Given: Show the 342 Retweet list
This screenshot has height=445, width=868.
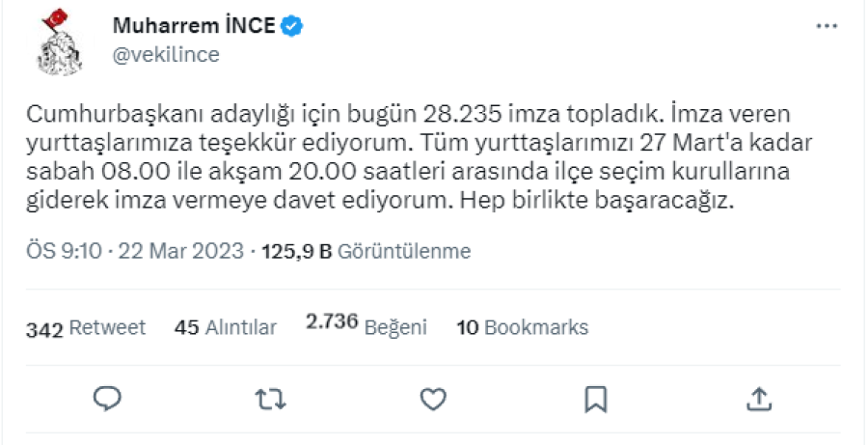Looking at the screenshot, I should click(x=86, y=328).
